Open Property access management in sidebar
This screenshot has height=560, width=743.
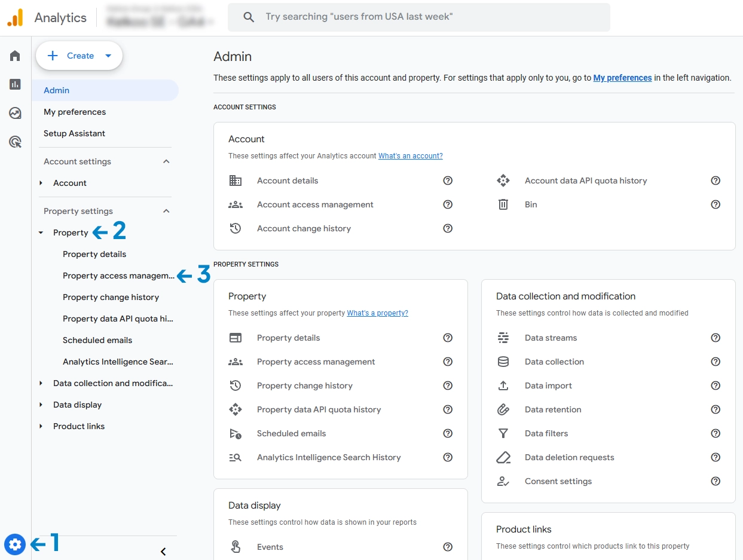click(x=118, y=276)
